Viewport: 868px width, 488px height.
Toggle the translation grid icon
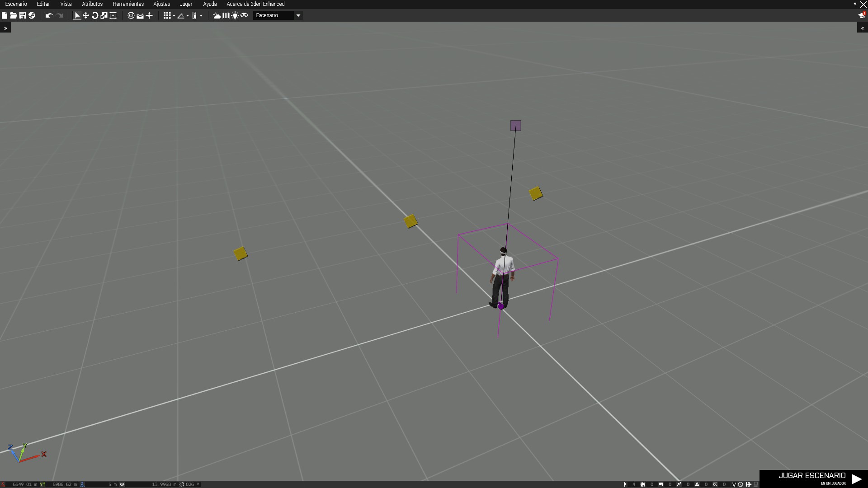[167, 15]
